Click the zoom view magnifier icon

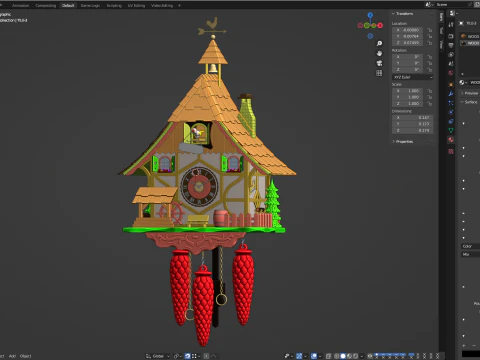pyautogui.click(x=379, y=44)
